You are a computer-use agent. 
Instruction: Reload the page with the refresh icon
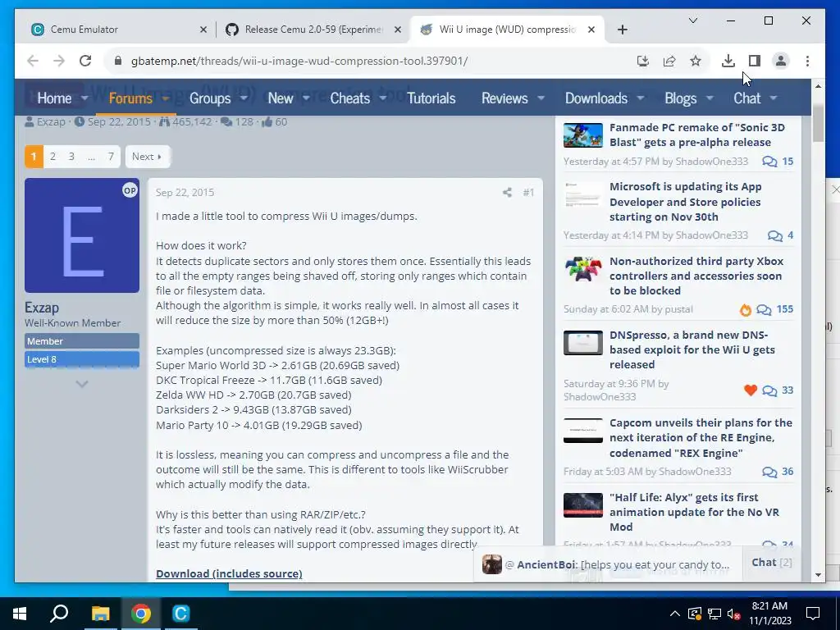(x=85, y=61)
